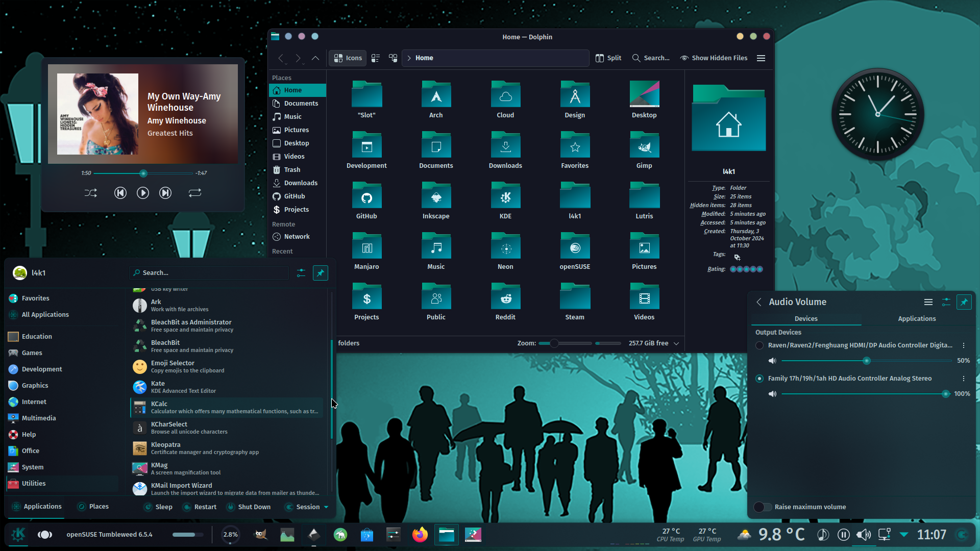Toggle Show Hidden Files in Dolphin

click(x=714, y=58)
